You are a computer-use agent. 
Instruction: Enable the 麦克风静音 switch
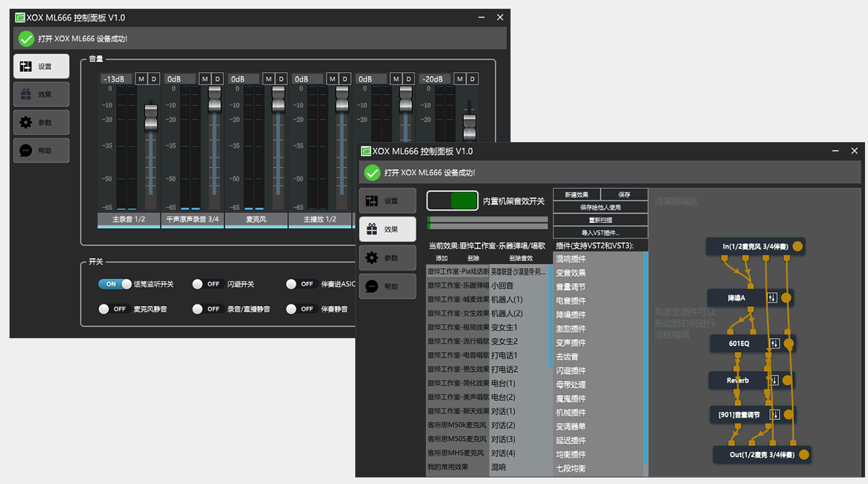click(x=115, y=309)
